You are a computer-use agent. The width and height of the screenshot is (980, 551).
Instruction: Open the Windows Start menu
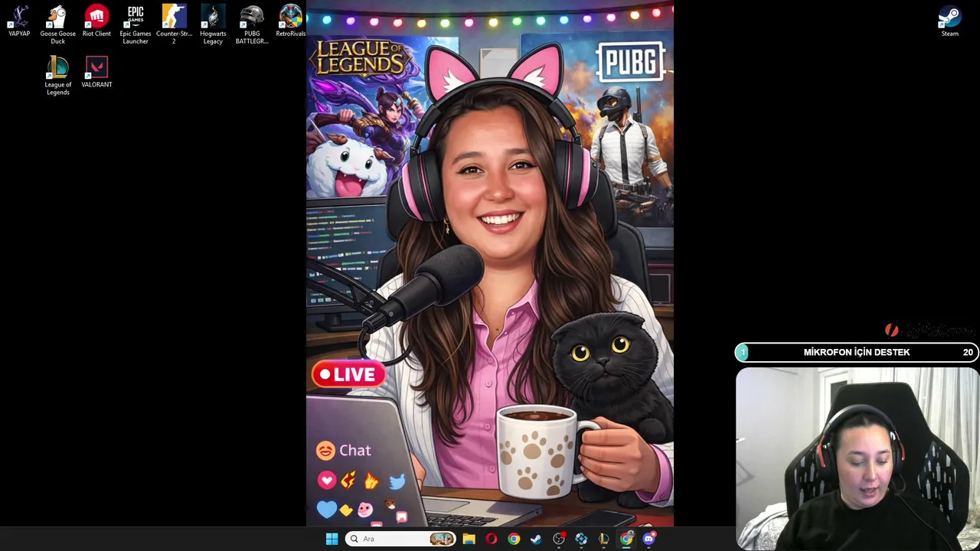click(332, 539)
